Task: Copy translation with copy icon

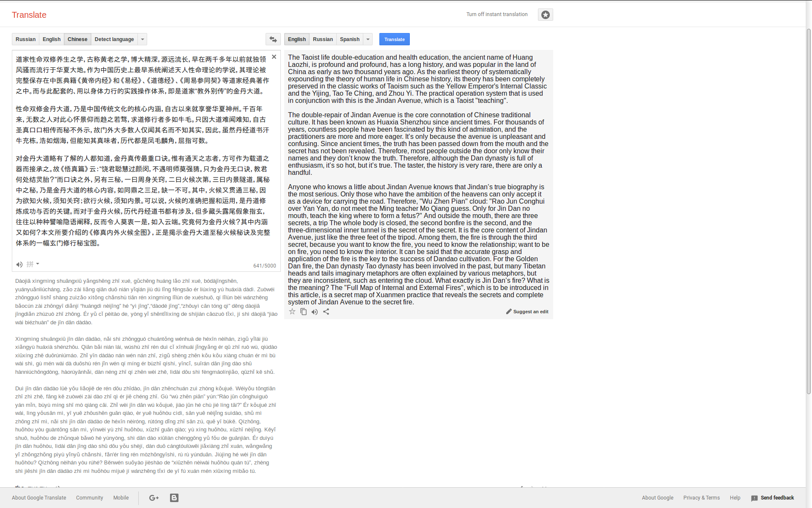Action: [x=304, y=312]
